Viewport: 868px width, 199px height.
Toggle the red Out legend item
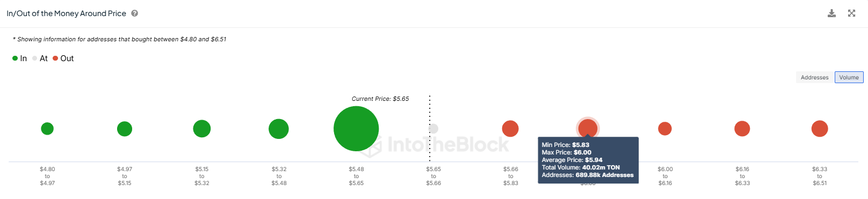tap(63, 58)
